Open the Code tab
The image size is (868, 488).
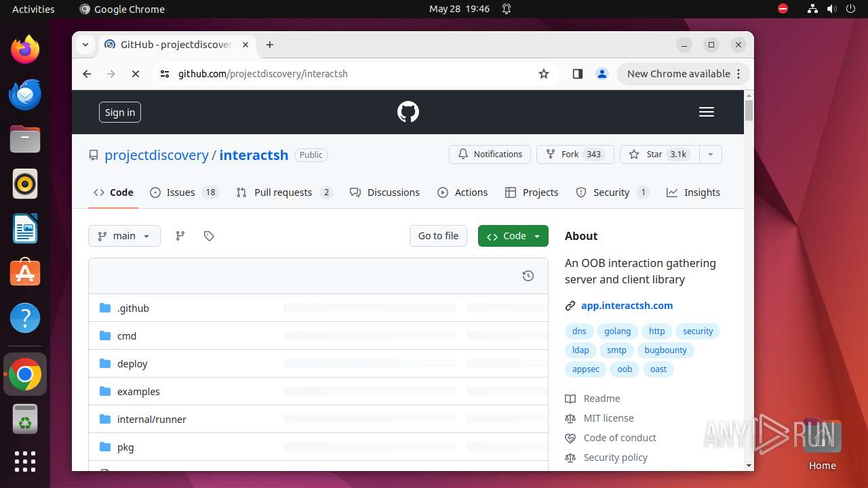pyautogui.click(x=114, y=192)
